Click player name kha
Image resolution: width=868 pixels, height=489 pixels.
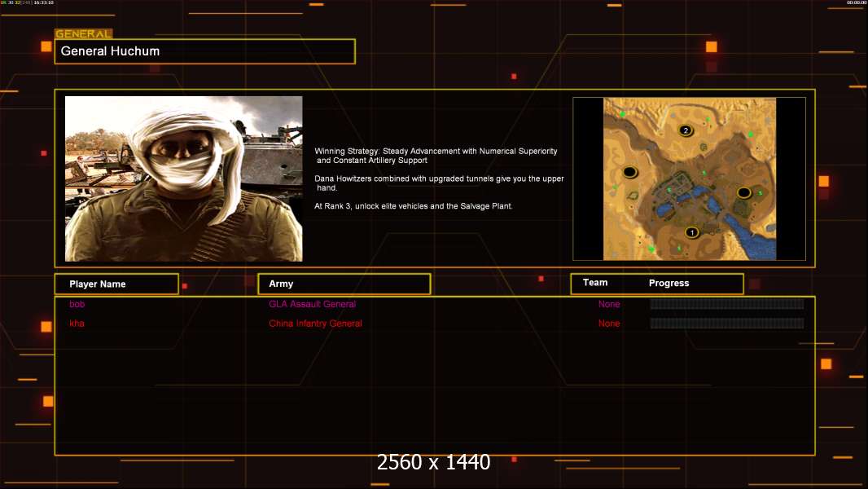click(77, 324)
